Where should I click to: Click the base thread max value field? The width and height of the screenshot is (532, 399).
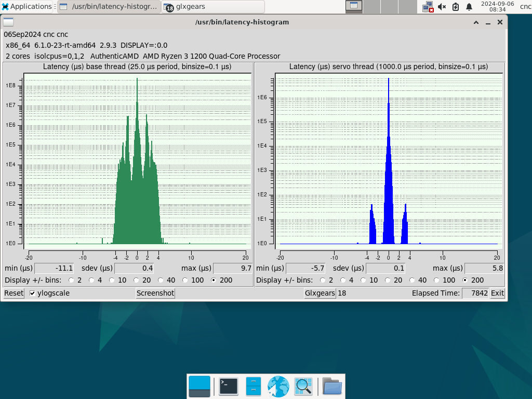point(232,269)
